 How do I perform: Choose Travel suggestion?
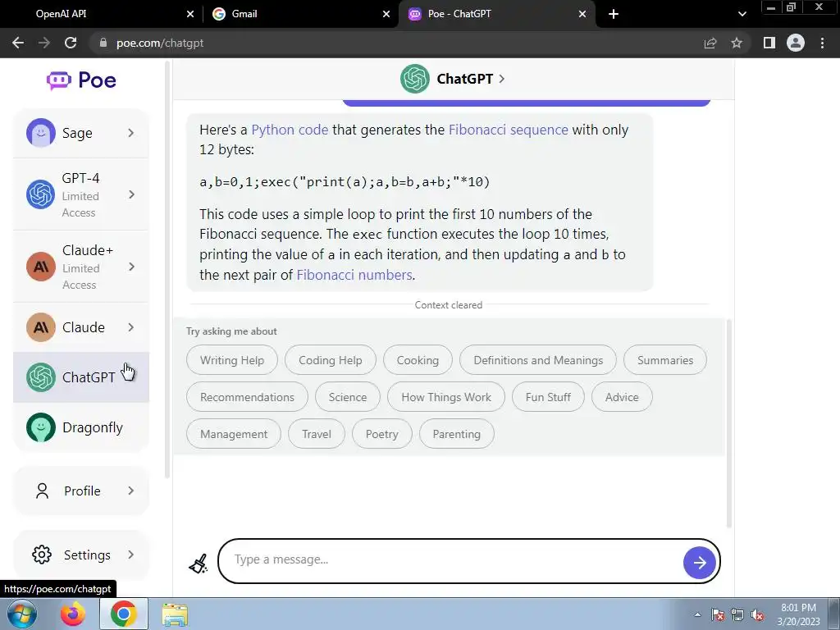point(316,434)
